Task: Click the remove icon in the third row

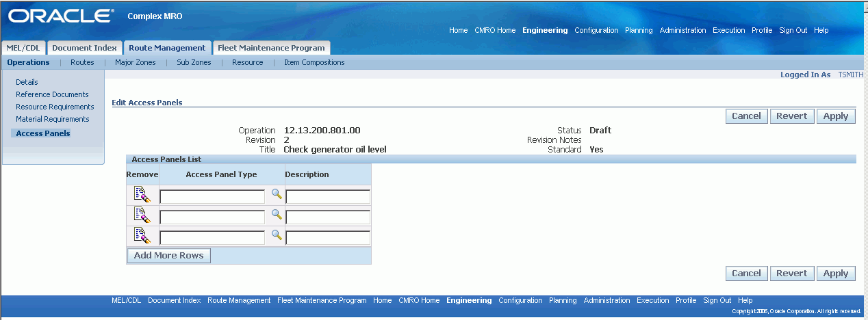Action: [x=142, y=236]
